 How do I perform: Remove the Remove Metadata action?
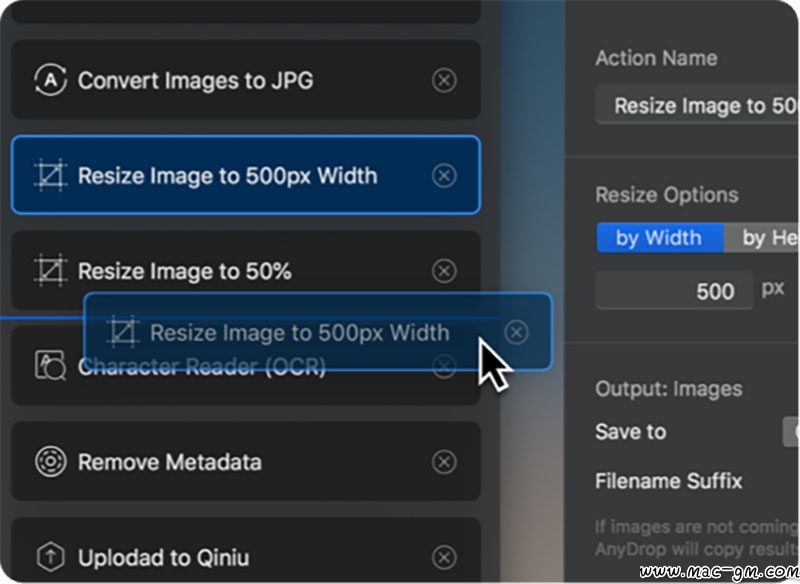tap(444, 462)
